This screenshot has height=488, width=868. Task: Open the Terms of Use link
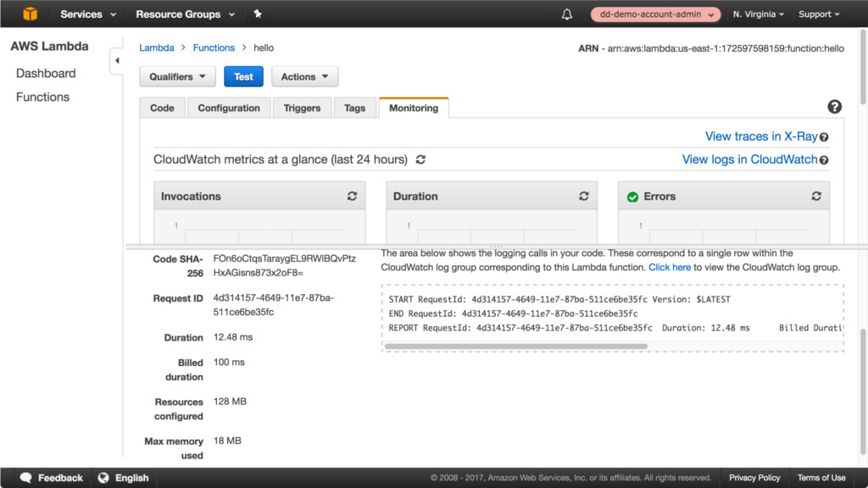point(821,478)
